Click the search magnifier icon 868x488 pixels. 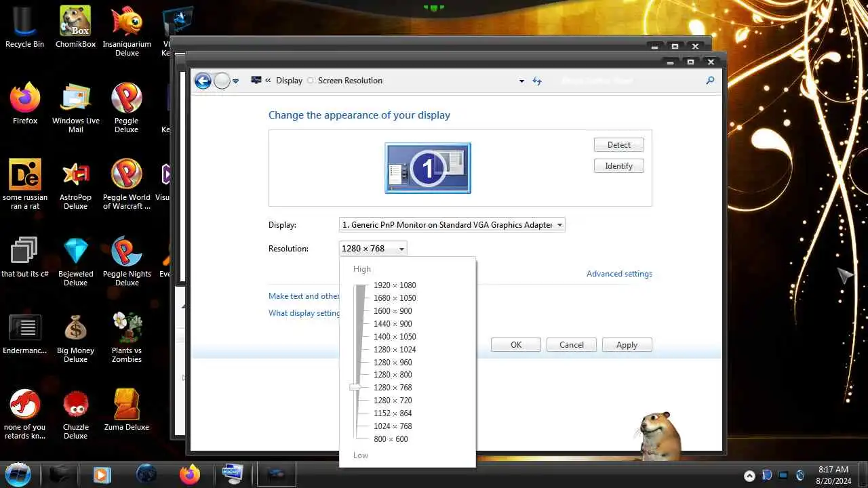coord(710,80)
